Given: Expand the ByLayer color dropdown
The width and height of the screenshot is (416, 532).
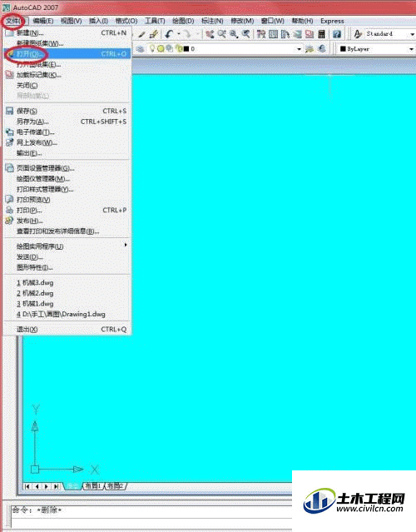Looking at the screenshot, I should 411,49.
